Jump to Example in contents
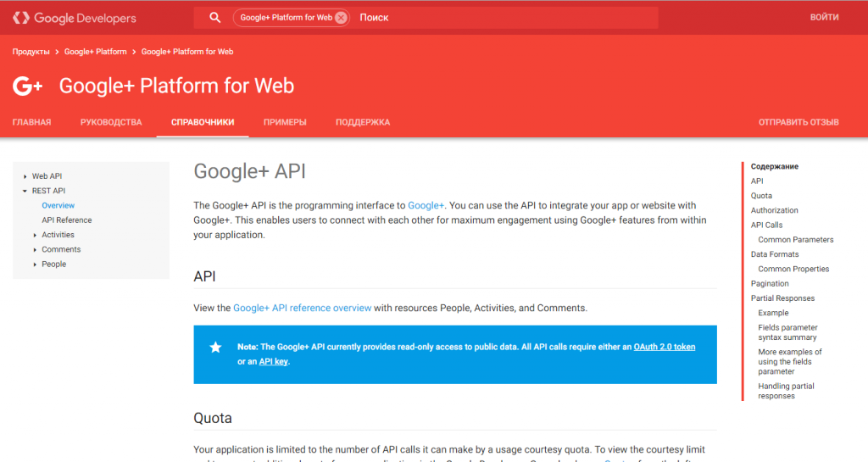Image resolution: width=868 pixels, height=462 pixels. click(773, 313)
